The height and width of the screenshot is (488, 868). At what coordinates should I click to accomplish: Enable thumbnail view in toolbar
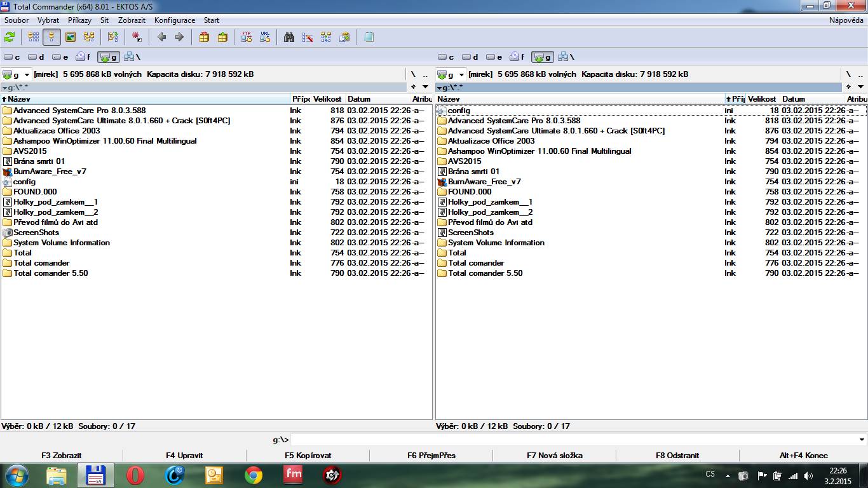pos(71,37)
